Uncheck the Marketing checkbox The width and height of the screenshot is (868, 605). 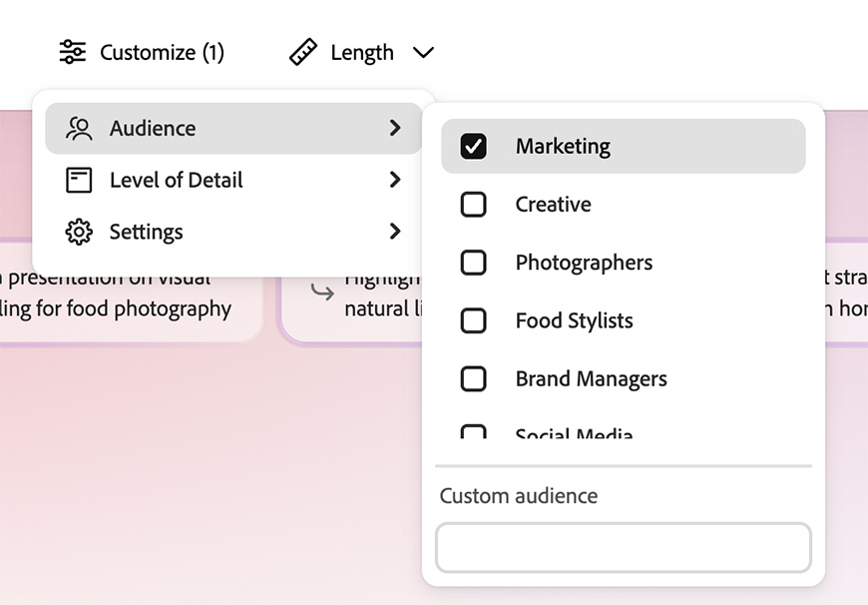[x=473, y=147]
